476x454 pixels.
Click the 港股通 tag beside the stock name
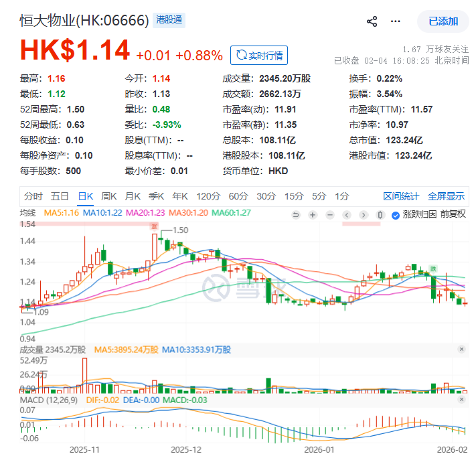point(169,20)
